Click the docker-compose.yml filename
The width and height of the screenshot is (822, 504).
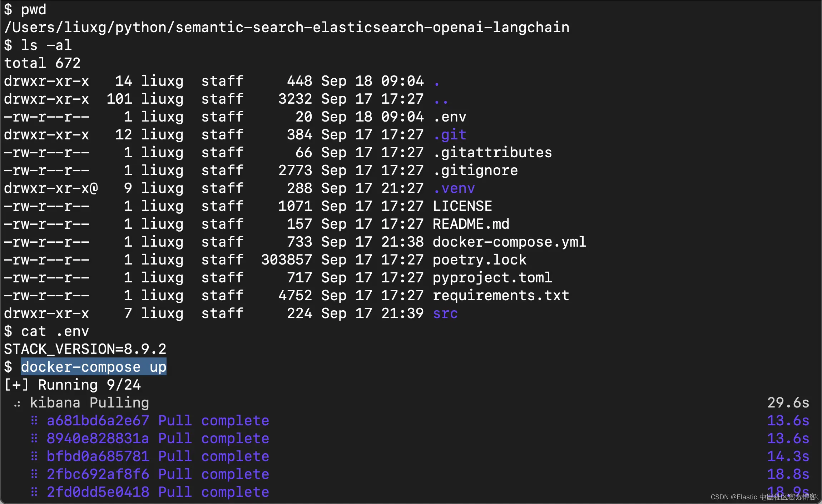(x=509, y=242)
